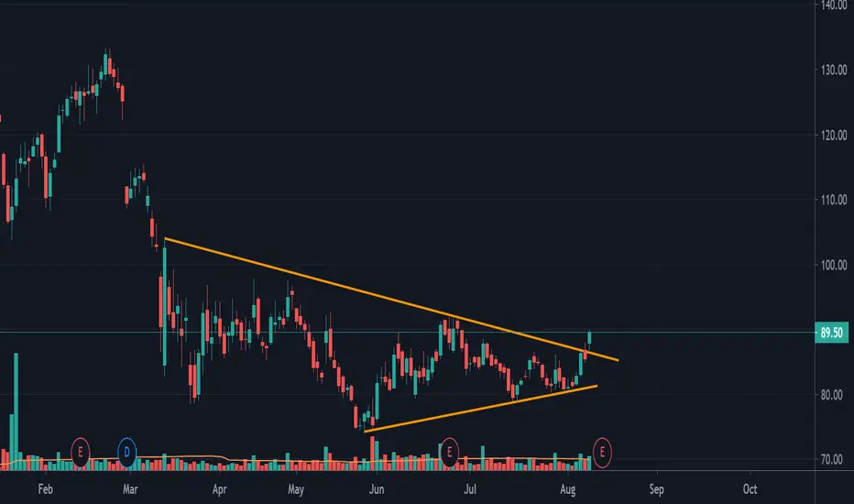854x504 pixels.
Task: Click the 120.00 price axis label
Action: pyautogui.click(x=834, y=135)
